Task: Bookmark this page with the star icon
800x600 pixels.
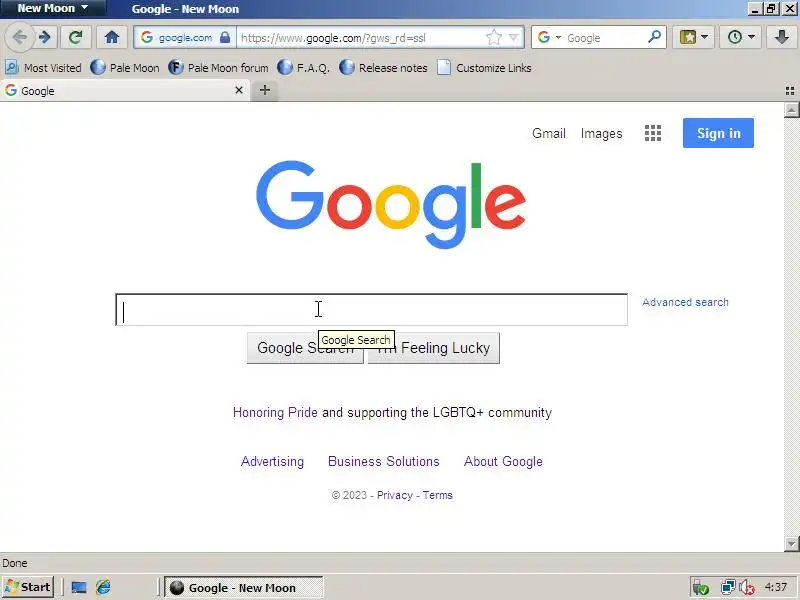Action: [493, 37]
